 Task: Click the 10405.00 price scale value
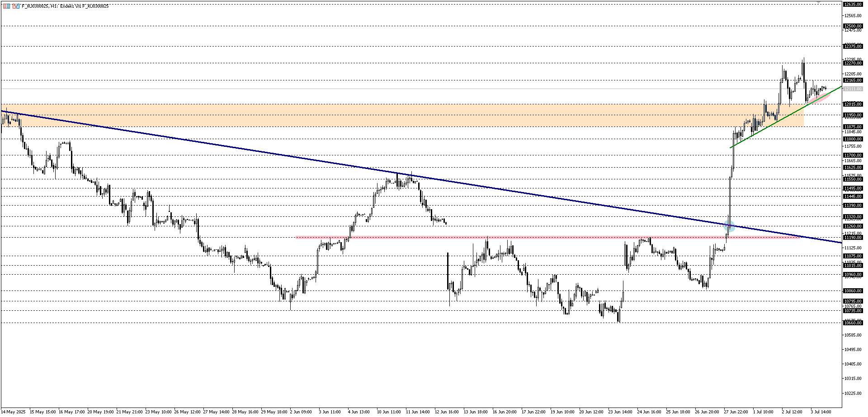click(x=853, y=364)
